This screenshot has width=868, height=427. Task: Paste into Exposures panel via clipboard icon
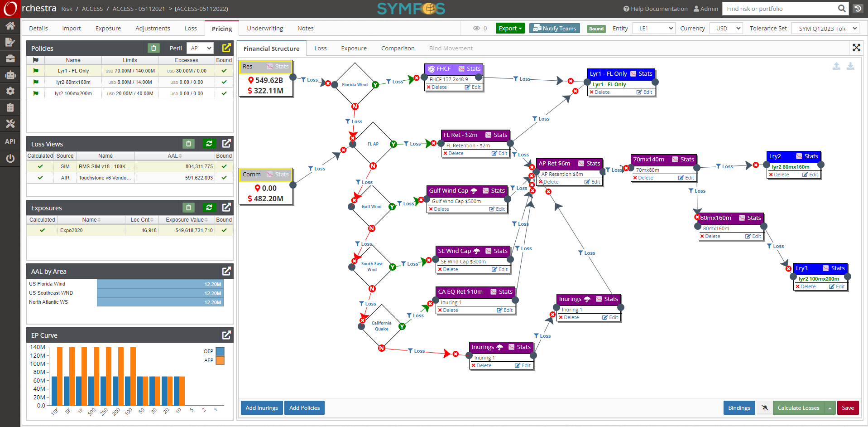(x=188, y=208)
